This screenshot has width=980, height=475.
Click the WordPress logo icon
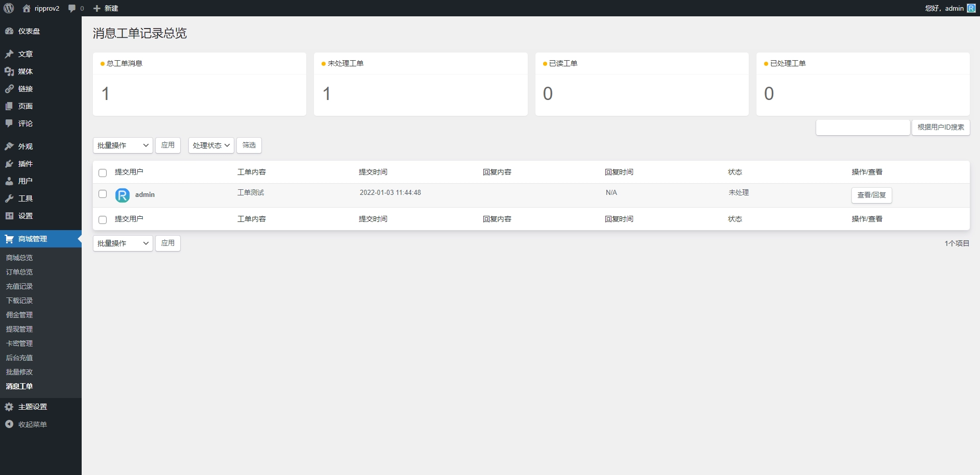(9, 8)
